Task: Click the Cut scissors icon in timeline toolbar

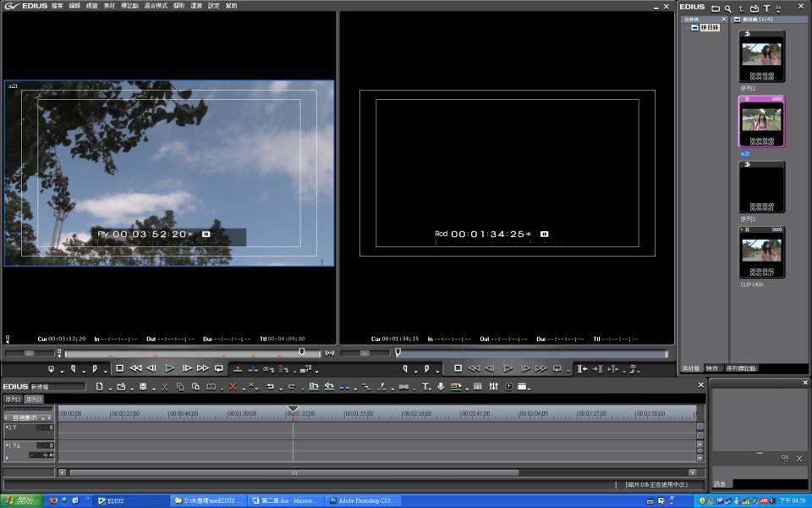Action: pos(164,387)
